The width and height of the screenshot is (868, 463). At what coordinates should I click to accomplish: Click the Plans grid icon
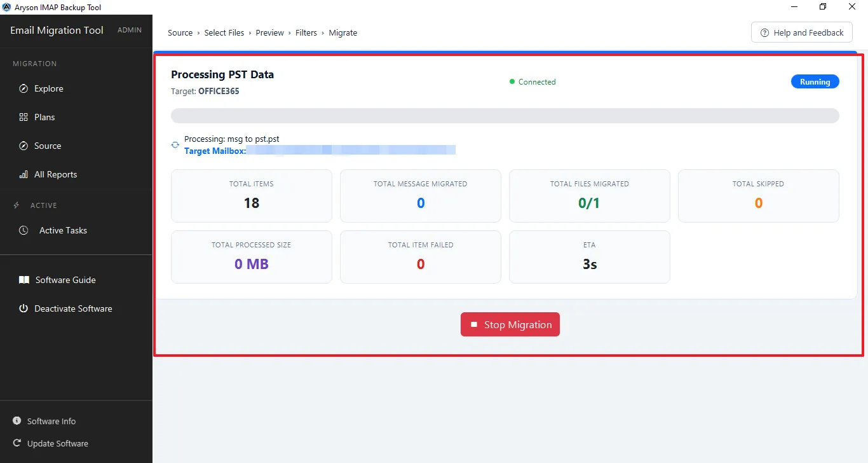(24, 117)
